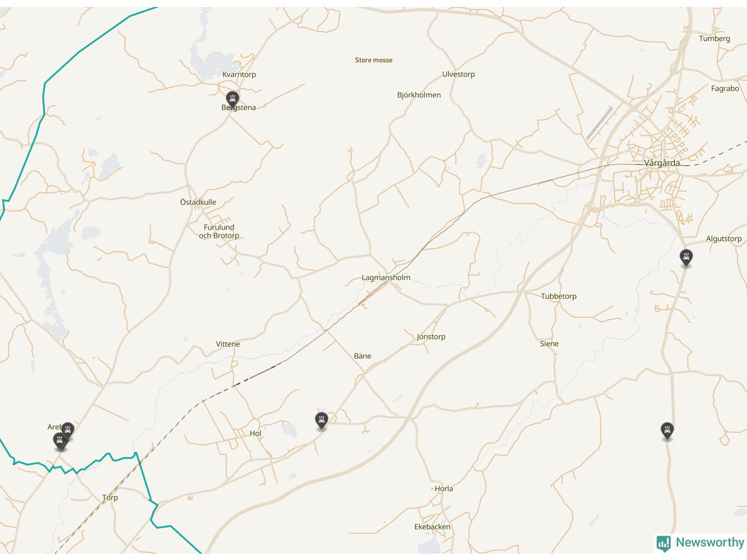Select the Vittene place label

point(228,344)
